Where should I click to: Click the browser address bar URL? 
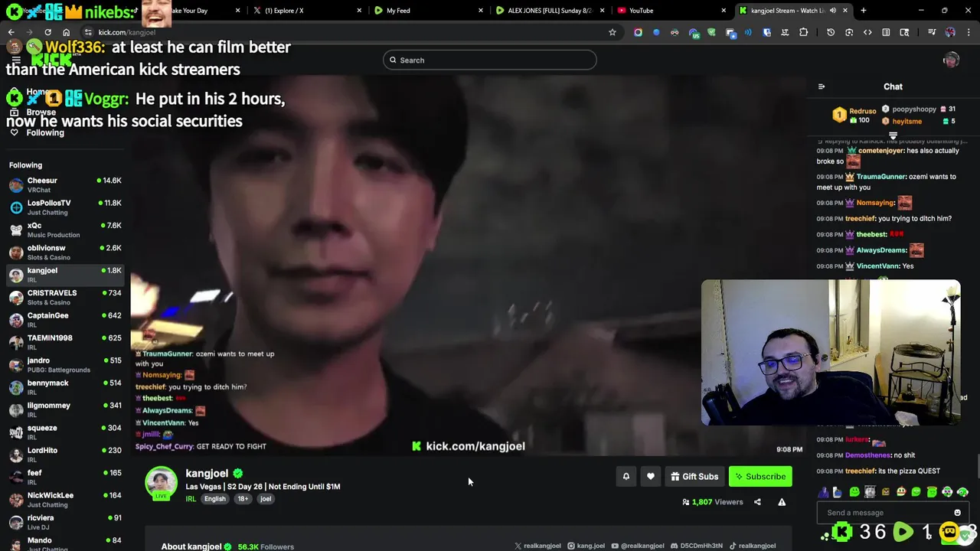127,32
